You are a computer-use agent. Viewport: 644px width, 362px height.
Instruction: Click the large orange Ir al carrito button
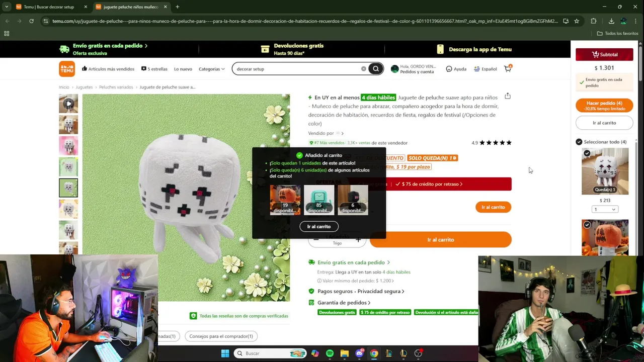pyautogui.click(x=441, y=240)
